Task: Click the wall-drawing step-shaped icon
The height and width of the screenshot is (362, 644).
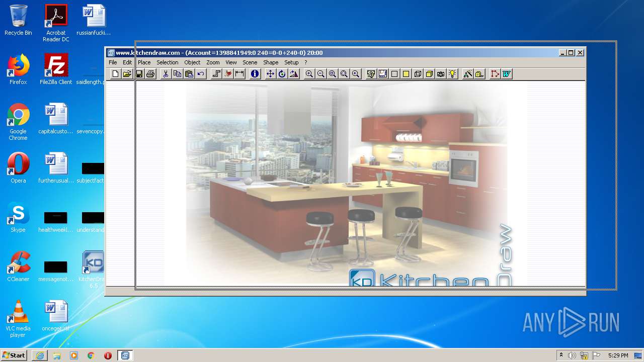Action: click(x=216, y=74)
